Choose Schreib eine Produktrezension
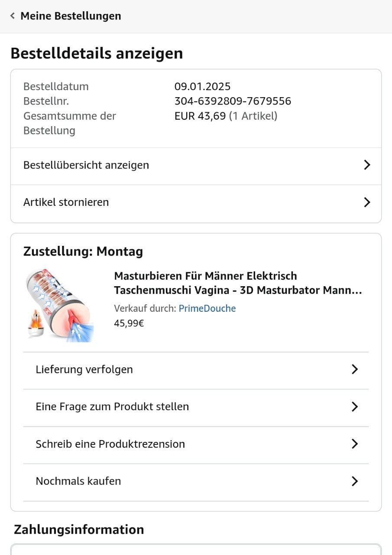The width and height of the screenshot is (392, 555). pyautogui.click(x=110, y=444)
